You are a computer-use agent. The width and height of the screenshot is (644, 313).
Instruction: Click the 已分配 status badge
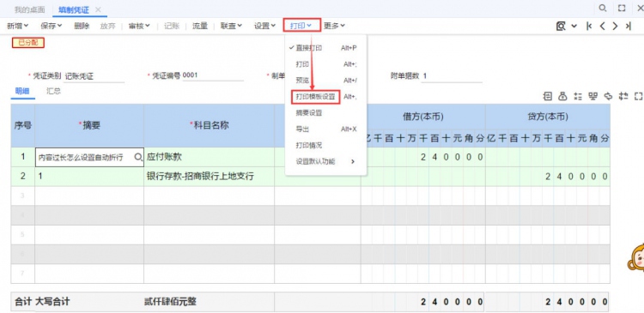coord(28,43)
